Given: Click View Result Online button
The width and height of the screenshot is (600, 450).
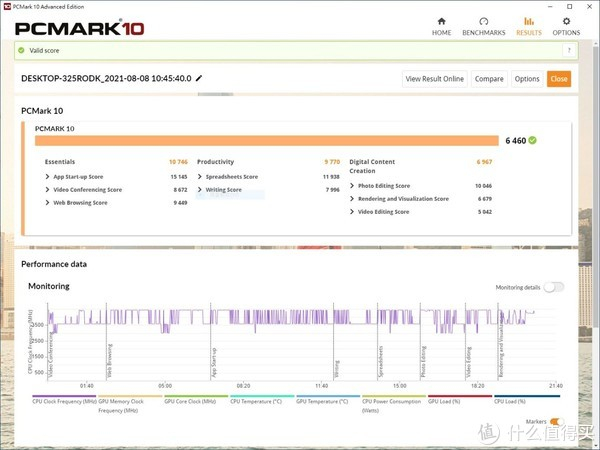Looking at the screenshot, I should coord(434,79).
